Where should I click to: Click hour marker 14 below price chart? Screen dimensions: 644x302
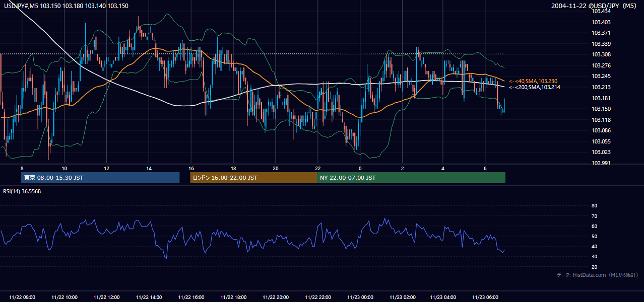pos(149,168)
